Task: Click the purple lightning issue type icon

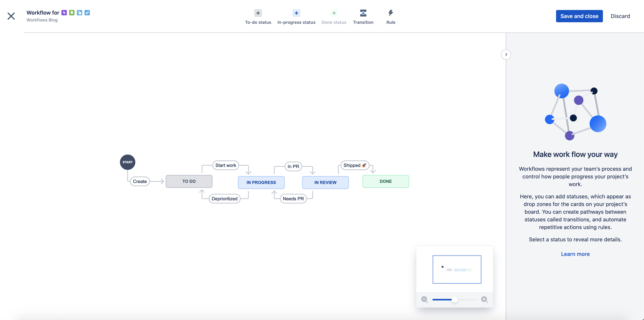Action: (x=64, y=13)
